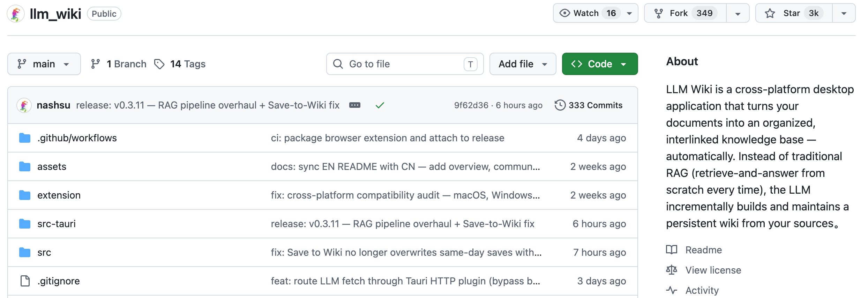
Task: Open the star lists dropdown arrow
Action: click(844, 14)
